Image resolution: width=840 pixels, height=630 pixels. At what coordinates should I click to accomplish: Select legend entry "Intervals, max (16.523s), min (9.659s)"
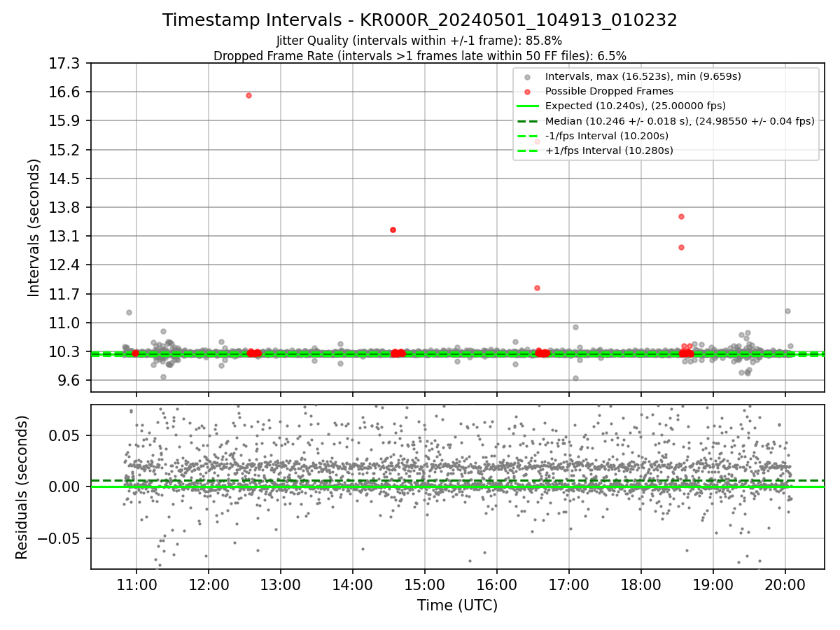643,76
